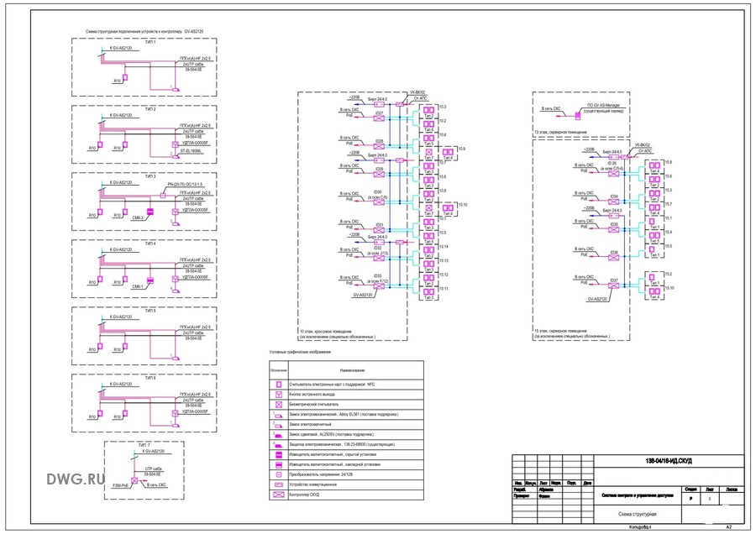Screen dimensions: 756x534
Task: Select the ST-EL180ML label in ТИП 2
Action: coord(191,151)
